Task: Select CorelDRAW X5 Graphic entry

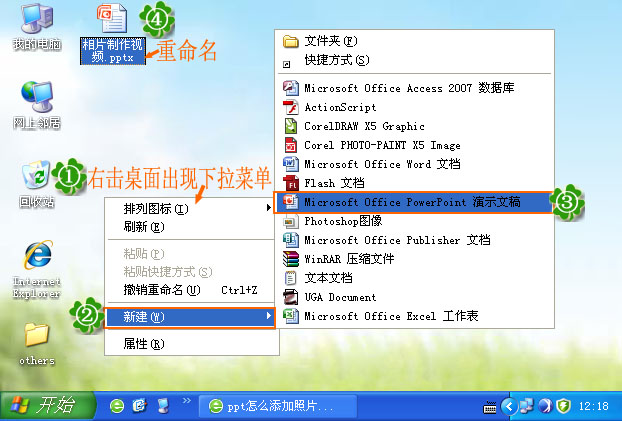Action: click(414, 126)
